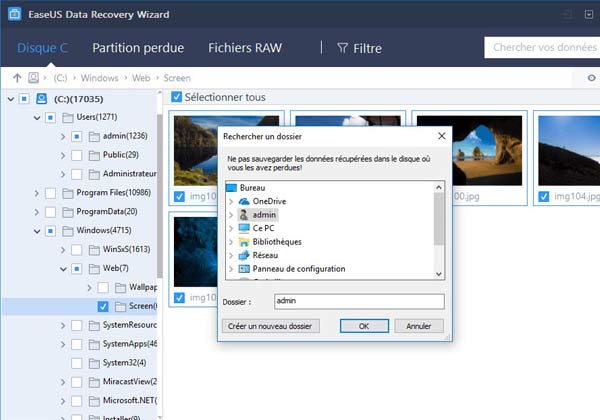Click the drive icon in breadcrumb
Viewport: 600px width, 420px height.
coord(34,78)
